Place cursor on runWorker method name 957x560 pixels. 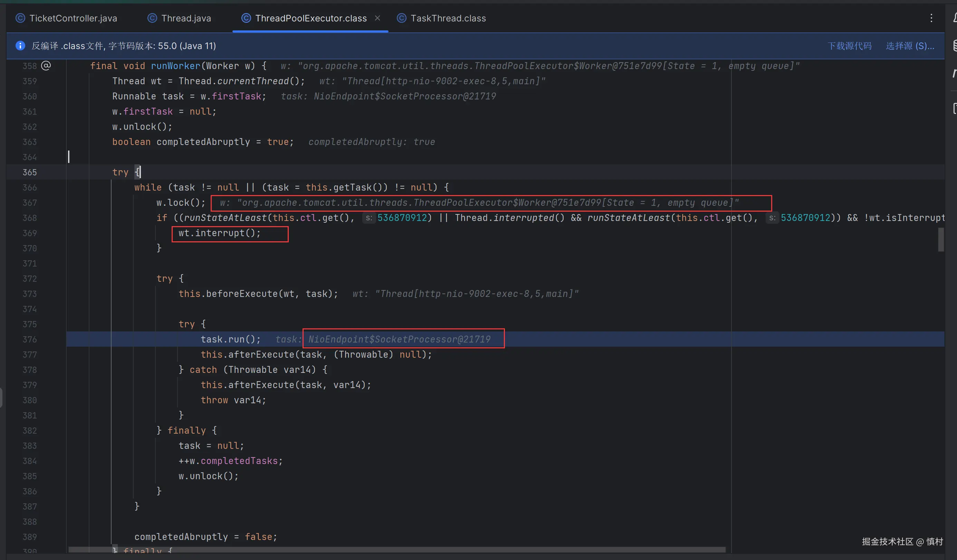(175, 66)
